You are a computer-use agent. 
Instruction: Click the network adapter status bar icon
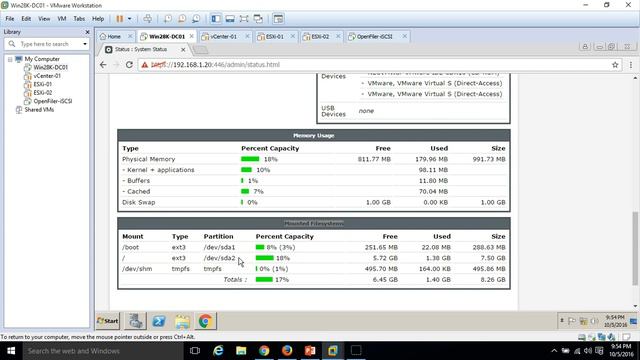(x=602, y=337)
